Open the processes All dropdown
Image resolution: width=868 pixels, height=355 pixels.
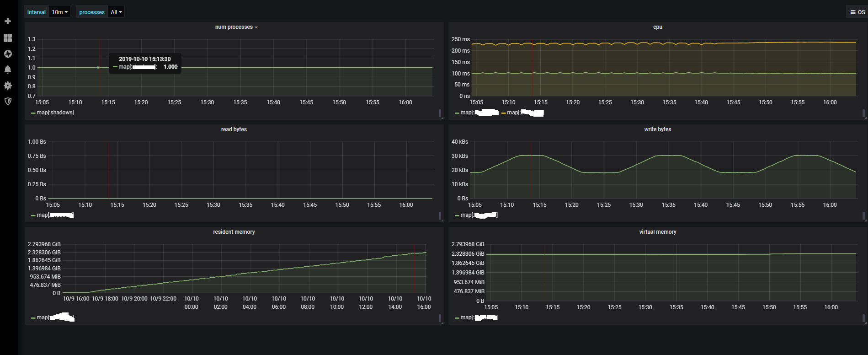coord(116,12)
